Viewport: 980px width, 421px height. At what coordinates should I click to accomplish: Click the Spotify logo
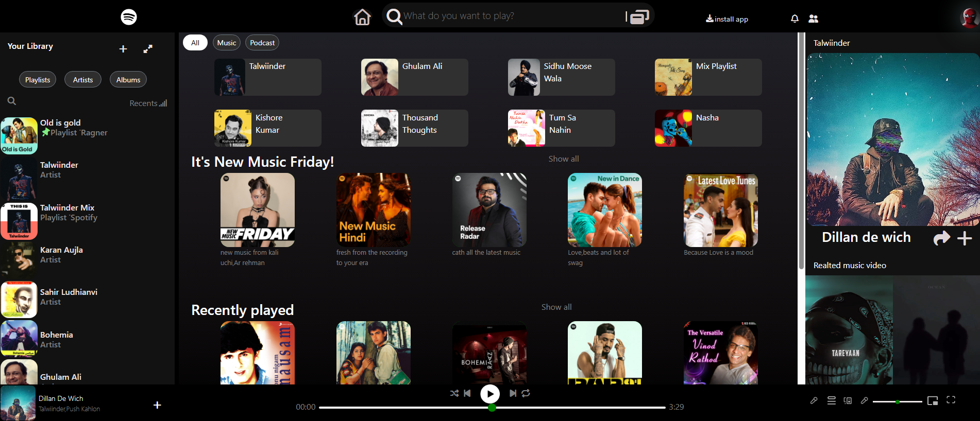point(129,17)
